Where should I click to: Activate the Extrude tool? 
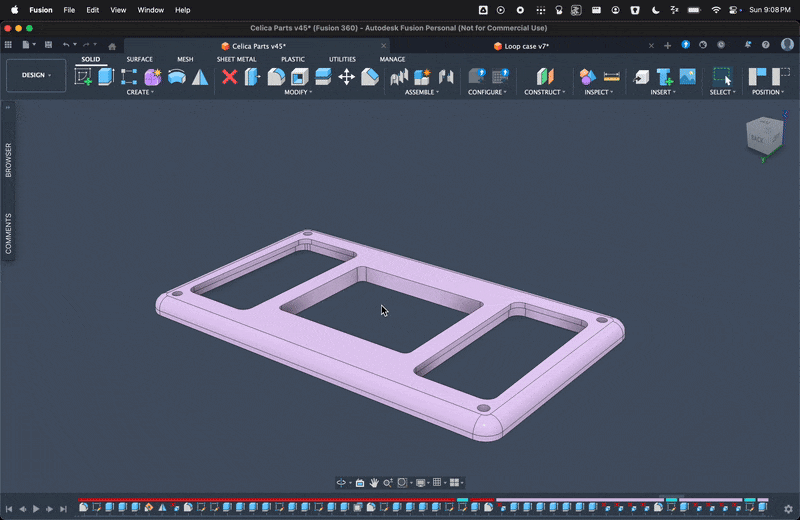(x=106, y=77)
